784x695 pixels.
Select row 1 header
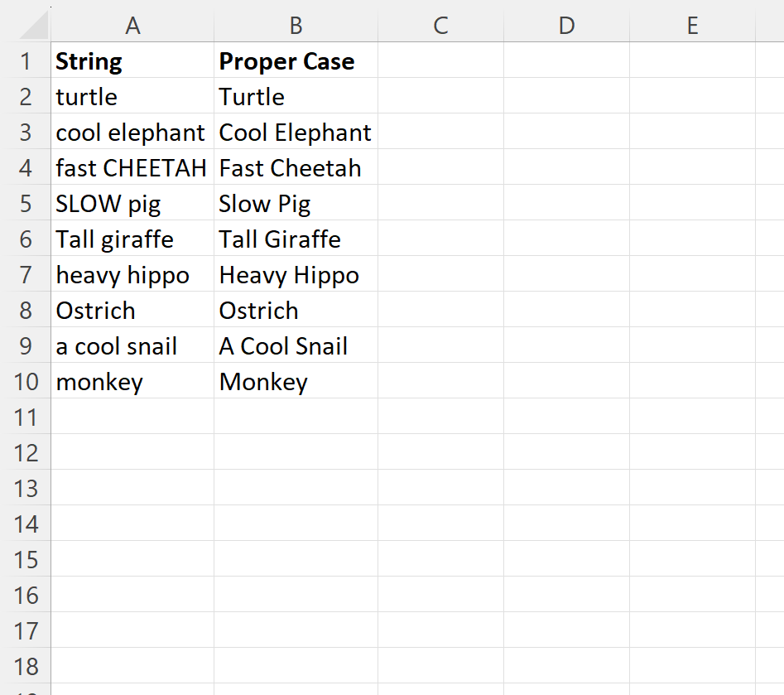26,60
